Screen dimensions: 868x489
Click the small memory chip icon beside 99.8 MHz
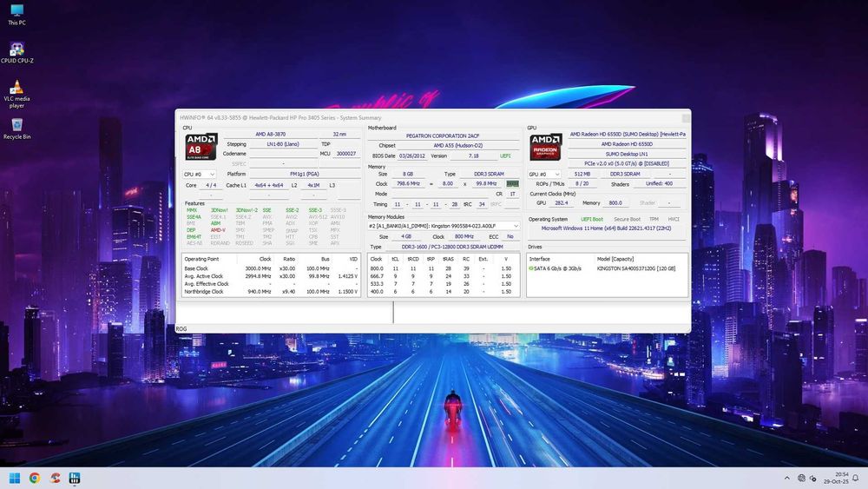coord(513,183)
